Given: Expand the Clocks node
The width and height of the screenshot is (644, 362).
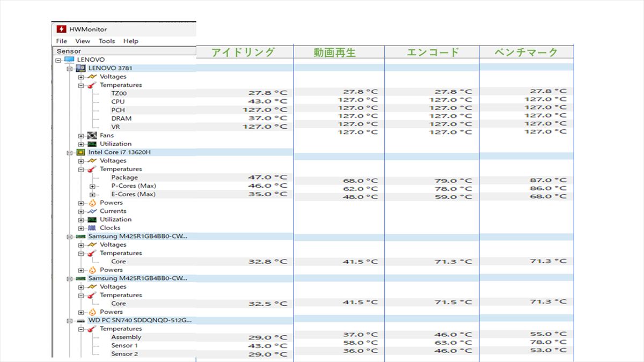Looking at the screenshot, I should click(x=81, y=228).
